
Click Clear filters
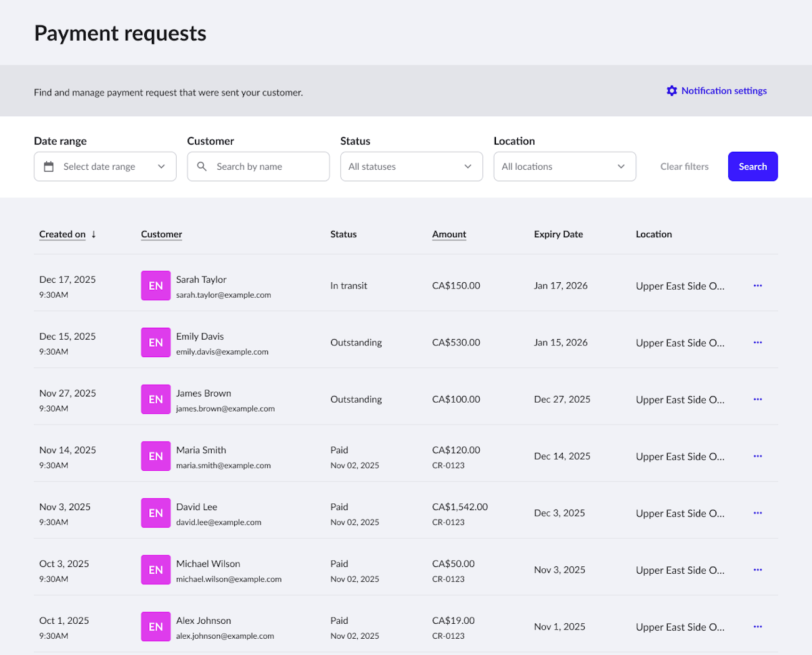tap(685, 167)
